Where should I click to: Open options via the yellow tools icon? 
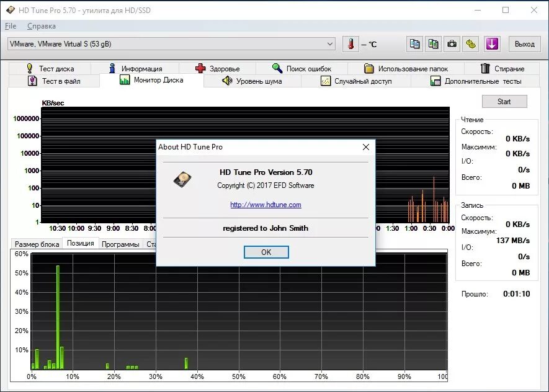click(471, 44)
